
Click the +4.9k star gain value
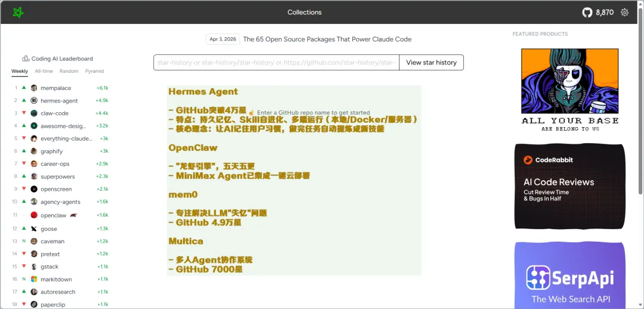click(102, 101)
